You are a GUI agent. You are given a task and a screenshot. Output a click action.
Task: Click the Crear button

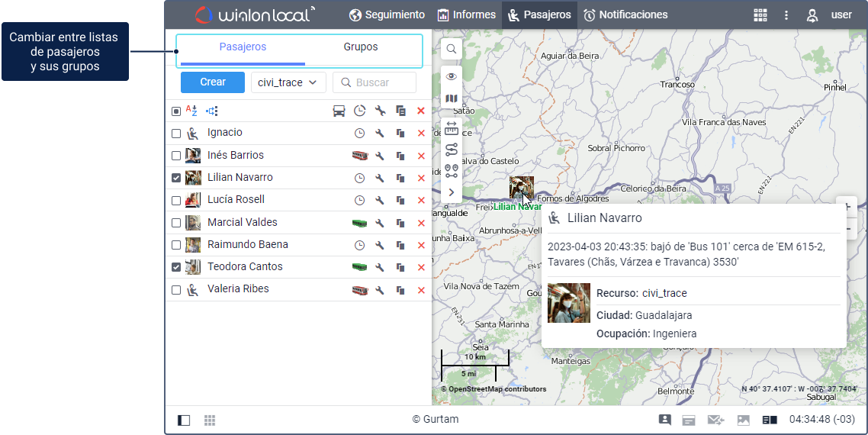(x=213, y=82)
